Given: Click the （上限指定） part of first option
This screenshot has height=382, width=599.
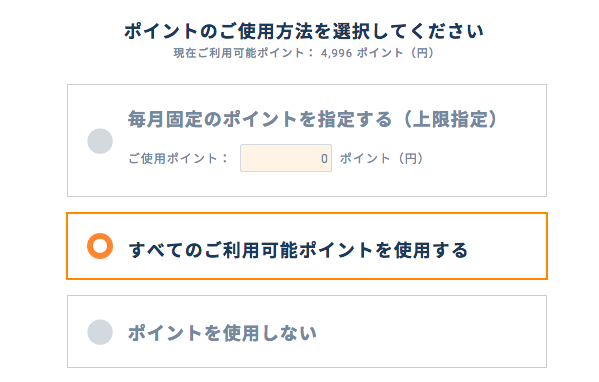Looking at the screenshot, I should point(445,119).
